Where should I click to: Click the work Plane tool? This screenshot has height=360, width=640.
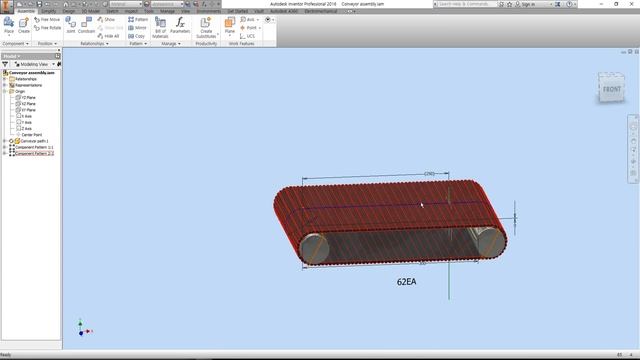[230, 25]
